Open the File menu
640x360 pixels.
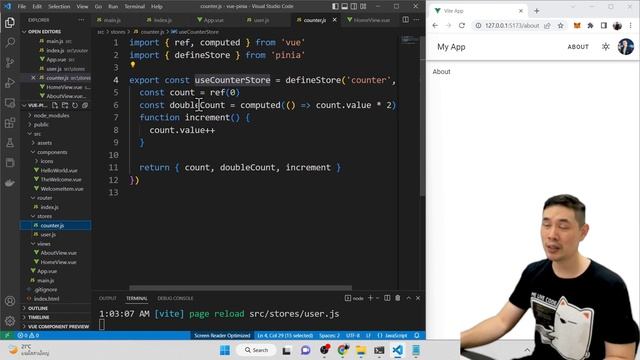pos(22,6)
